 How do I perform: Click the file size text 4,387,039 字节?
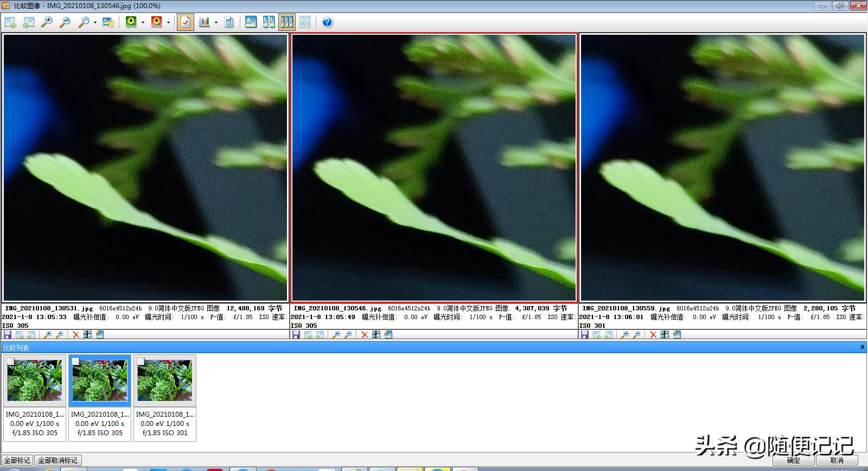(541, 308)
